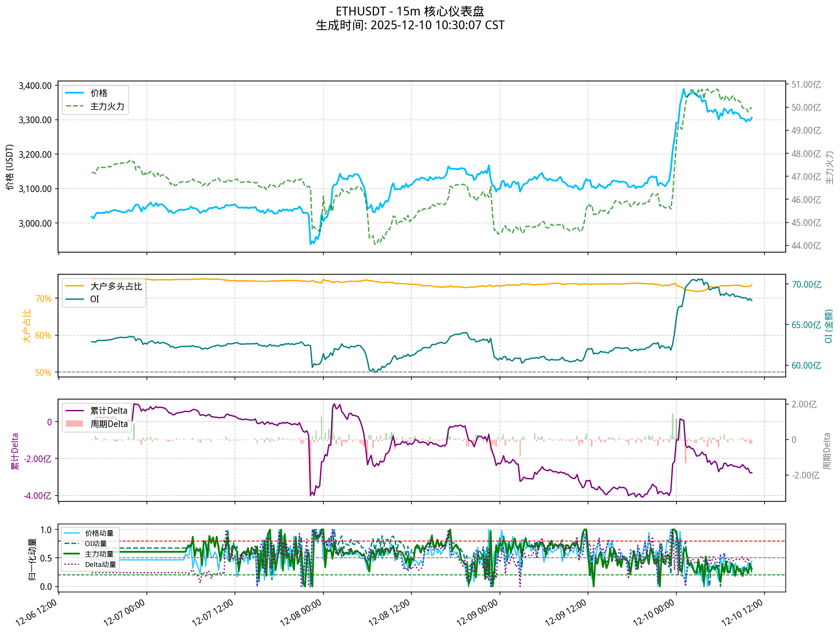This screenshot has height=635, width=840.
Task: Click the 归一化动量 y-axis title
Action: (32, 559)
